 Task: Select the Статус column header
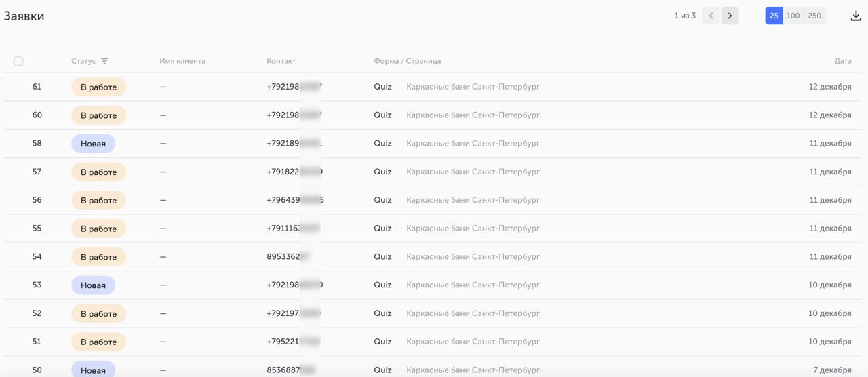83,61
